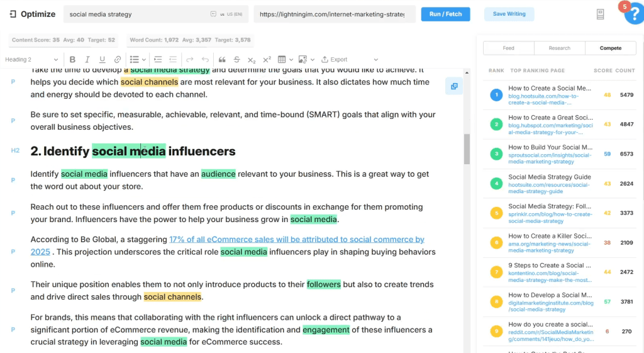Image resolution: width=644 pixels, height=353 pixels.
Task: Decrease indent of paragraph
Action: (173, 60)
